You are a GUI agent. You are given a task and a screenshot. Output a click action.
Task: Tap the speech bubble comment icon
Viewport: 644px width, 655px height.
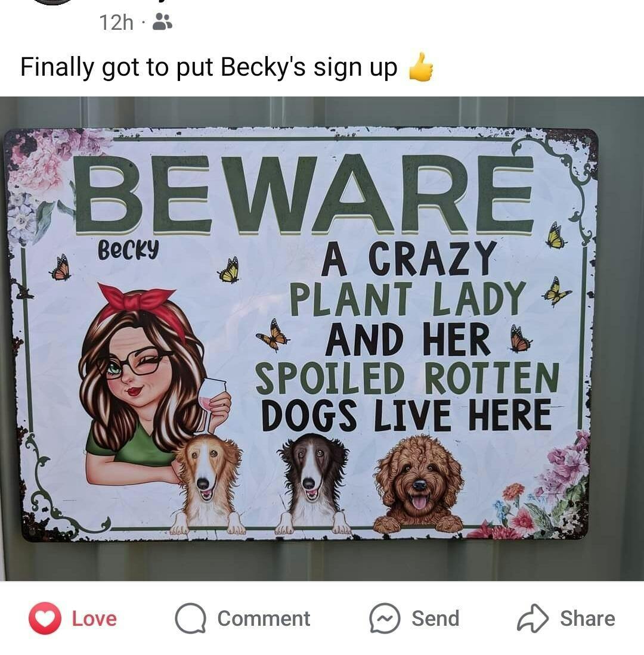tap(191, 618)
